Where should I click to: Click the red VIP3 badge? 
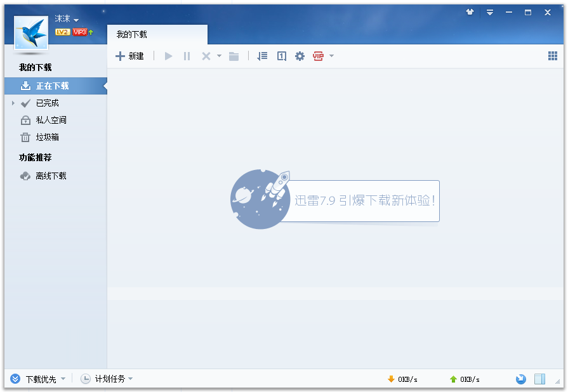point(80,32)
